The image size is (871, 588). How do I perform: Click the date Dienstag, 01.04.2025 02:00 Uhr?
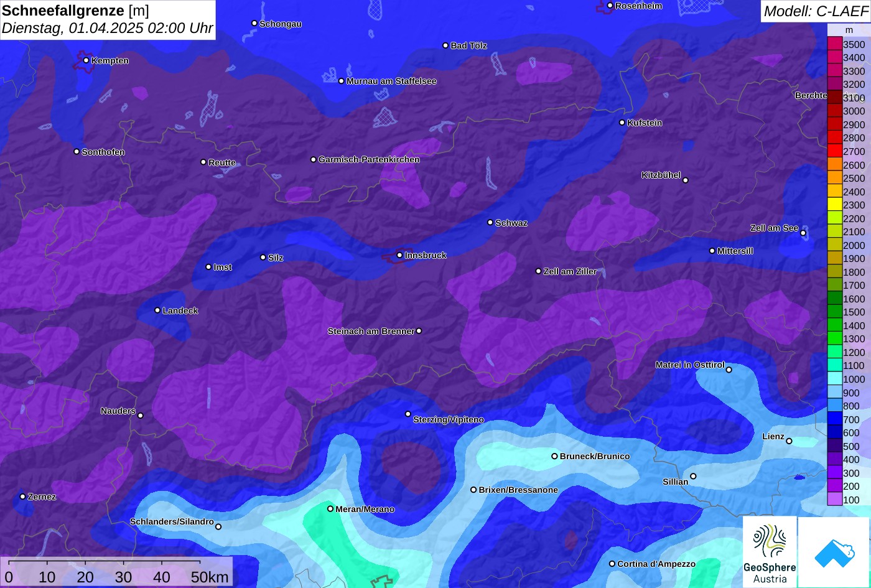tap(107, 28)
